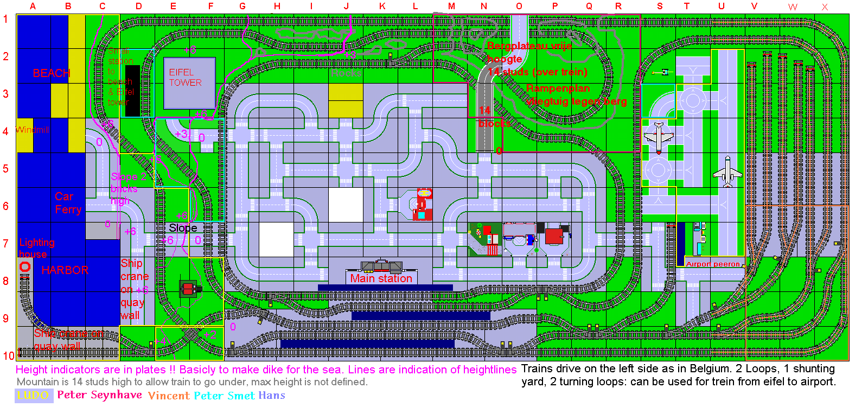Image resolution: width=868 pixels, height=407 pixels.
Task: Select the Main station building icon
Action: coord(381,265)
